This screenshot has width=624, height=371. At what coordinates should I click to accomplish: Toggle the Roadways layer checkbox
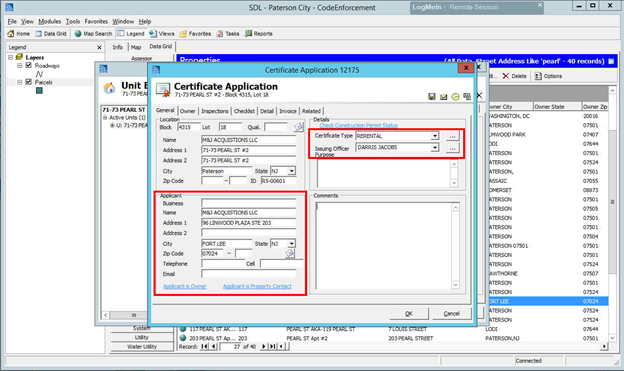[28, 65]
